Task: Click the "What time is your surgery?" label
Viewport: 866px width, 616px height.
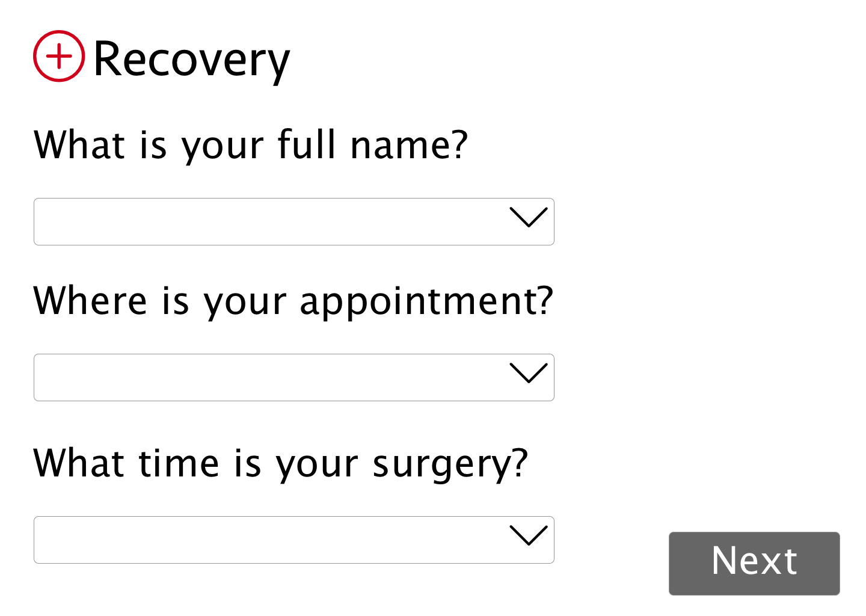Action: coord(280,463)
